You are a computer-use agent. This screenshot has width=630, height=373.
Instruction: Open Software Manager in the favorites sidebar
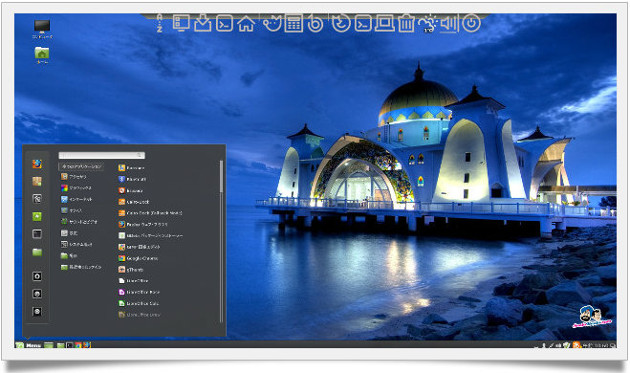(37, 181)
